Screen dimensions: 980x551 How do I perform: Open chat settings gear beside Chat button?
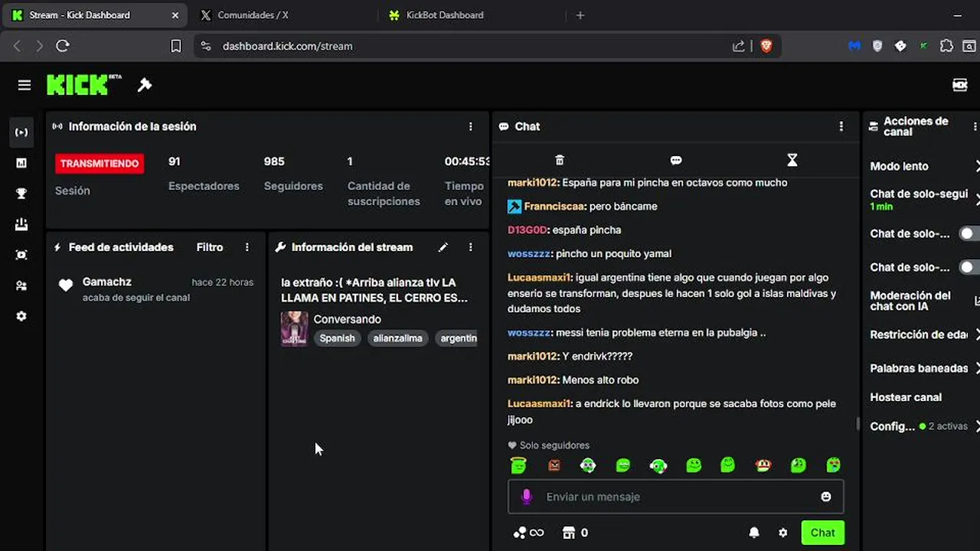coord(782,533)
